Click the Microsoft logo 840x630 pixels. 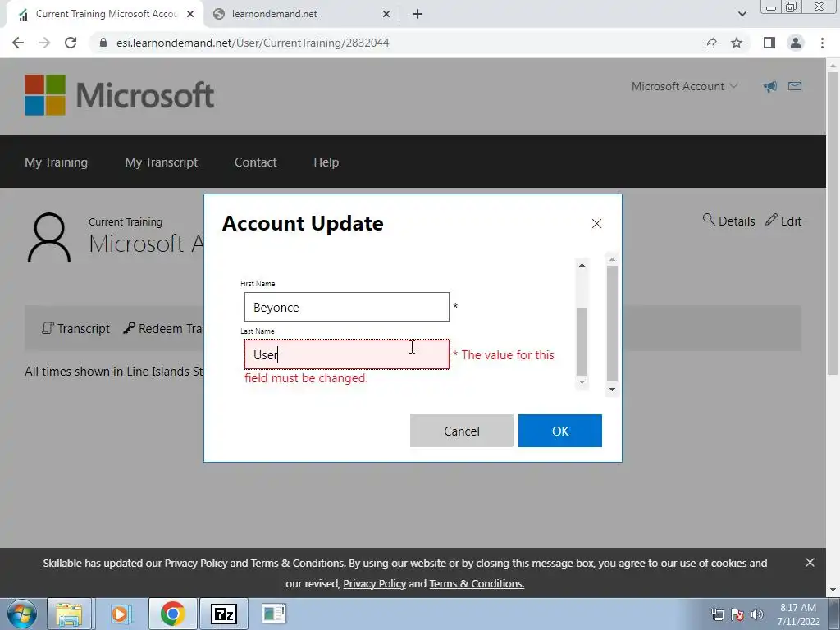[119, 95]
